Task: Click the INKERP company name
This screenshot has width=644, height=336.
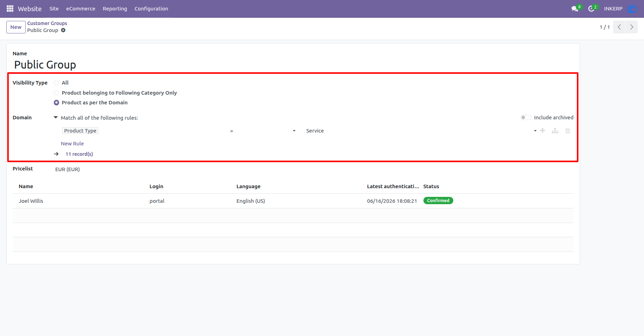Action: coord(613,9)
